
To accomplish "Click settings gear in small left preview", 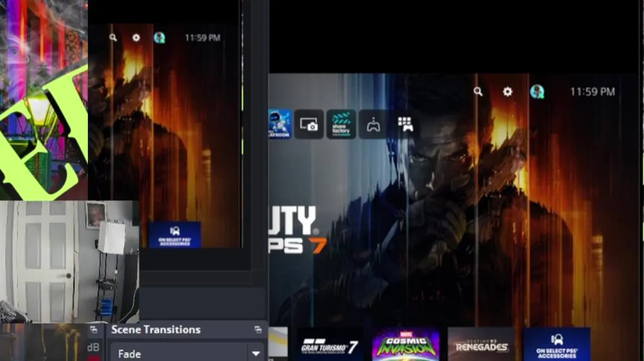I will [x=136, y=38].
